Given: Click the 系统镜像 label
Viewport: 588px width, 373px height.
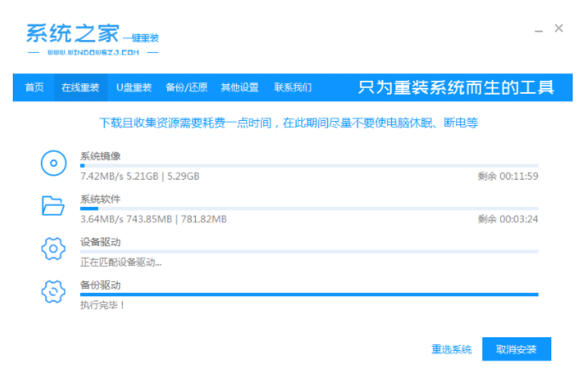Looking at the screenshot, I should click(x=101, y=156).
